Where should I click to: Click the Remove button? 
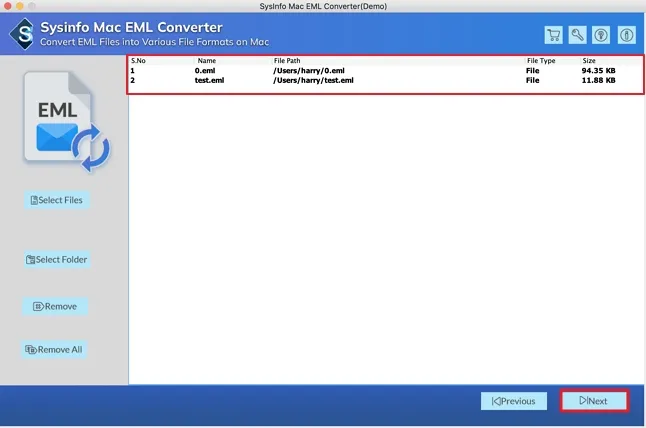point(55,306)
